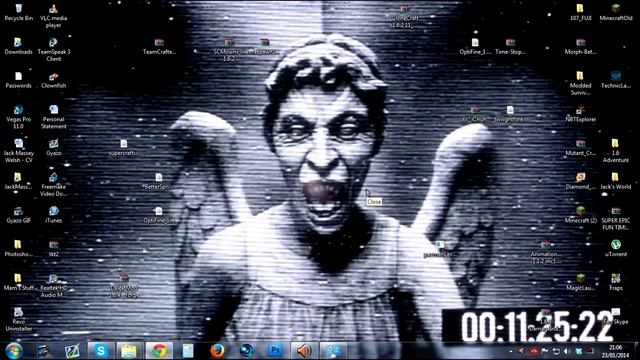
Task: Select the 107_FUJI folder
Action: point(580,12)
